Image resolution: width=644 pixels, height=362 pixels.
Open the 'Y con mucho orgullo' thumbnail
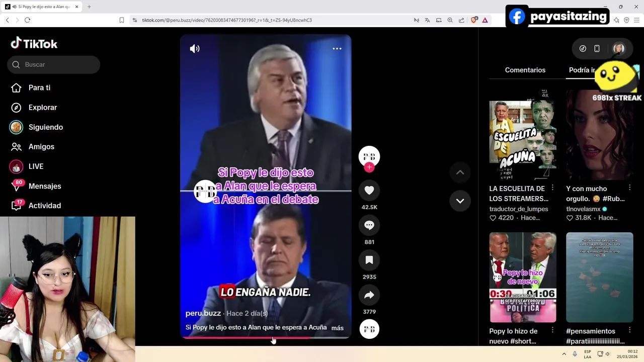600,135
